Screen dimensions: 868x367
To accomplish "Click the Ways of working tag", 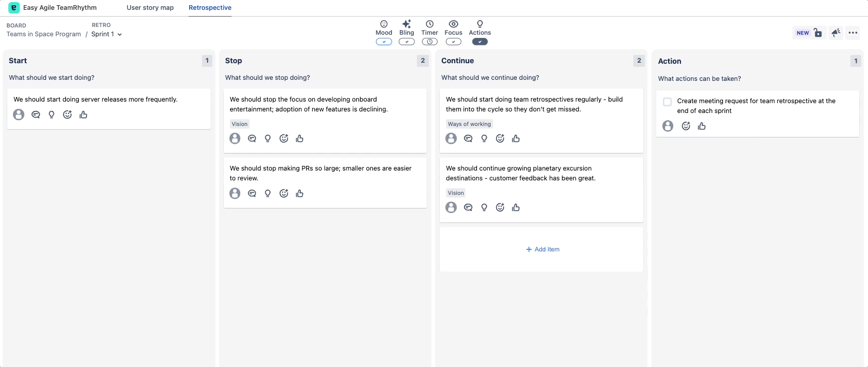I will (x=469, y=124).
